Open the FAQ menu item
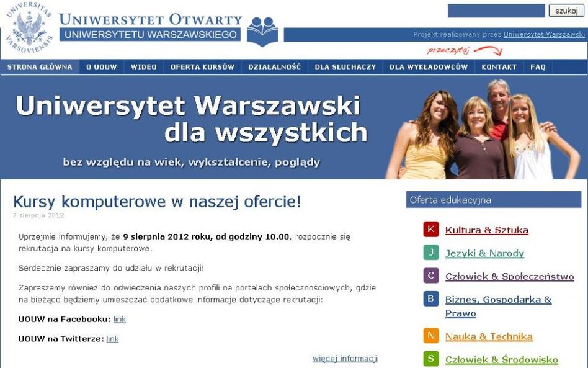Screen dimensions: 588x368 point(538,67)
